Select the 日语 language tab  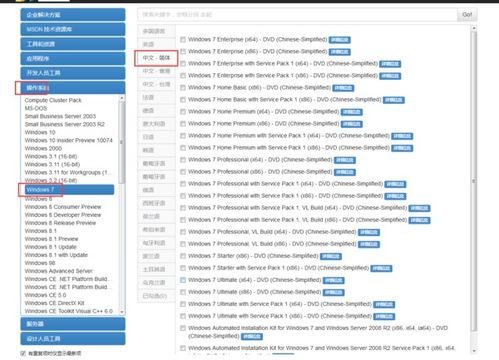[x=156, y=137]
